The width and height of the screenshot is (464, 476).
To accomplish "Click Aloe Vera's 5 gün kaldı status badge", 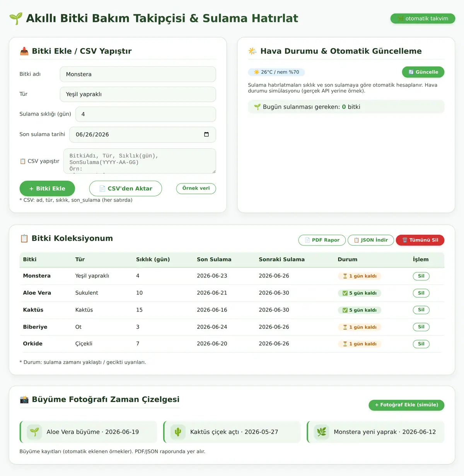I will [360, 293].
